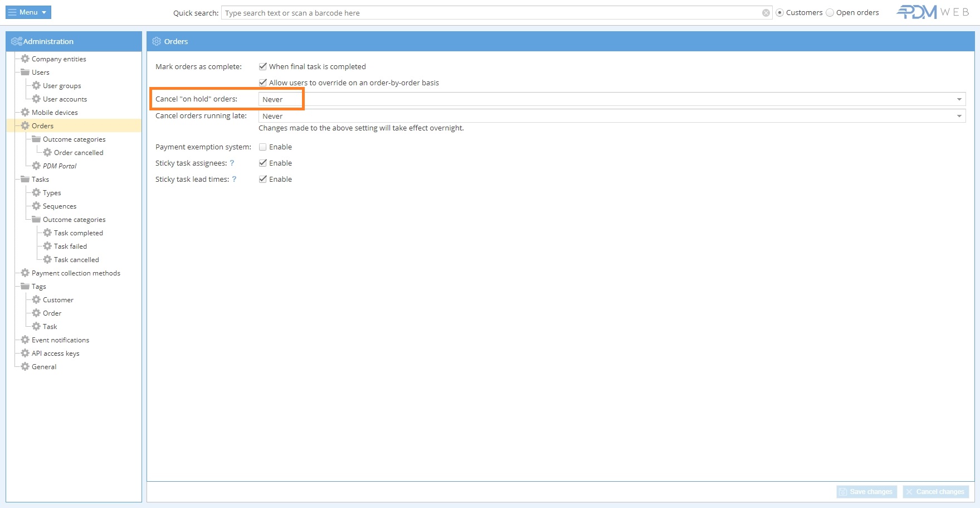Click the Users folder icon in tree

point(25,72)
